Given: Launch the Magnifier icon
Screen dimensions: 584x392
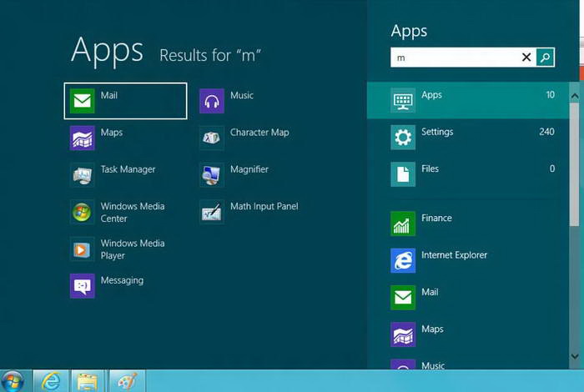Looking at the screenshot, I should pyautogui.click(x=212, y=174).
